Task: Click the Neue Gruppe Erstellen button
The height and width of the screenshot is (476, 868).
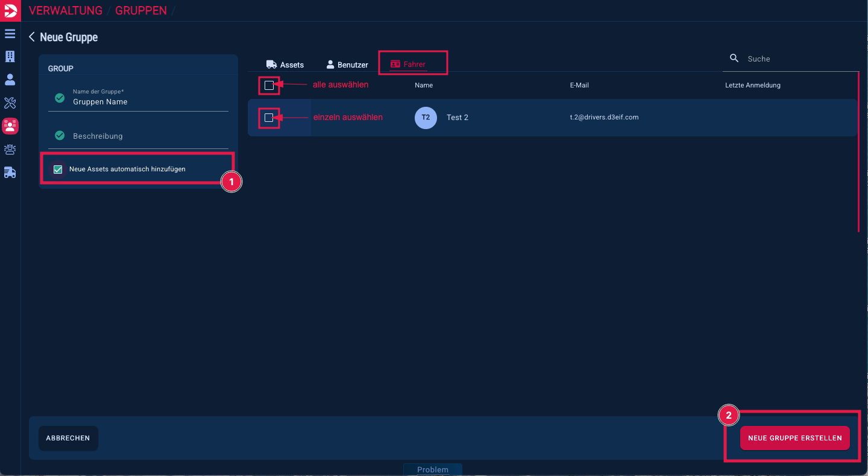Action: coord(794,438)
